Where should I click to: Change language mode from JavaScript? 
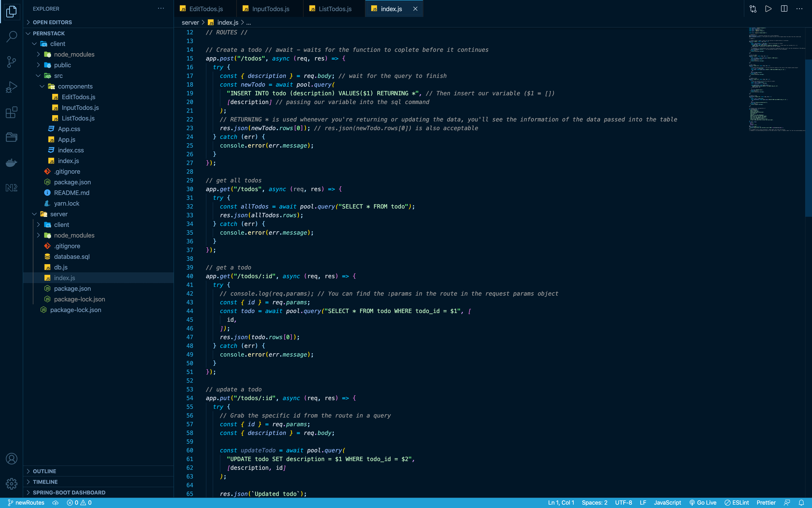point(667,503)
